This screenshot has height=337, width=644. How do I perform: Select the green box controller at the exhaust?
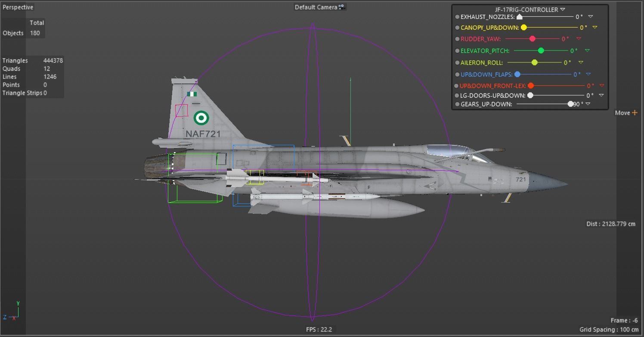pos(195,178)
